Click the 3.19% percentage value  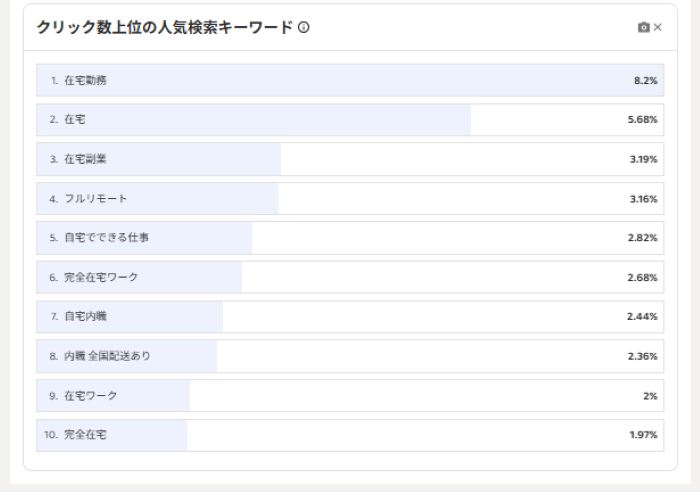pyautogui.click(x=642, y=159)
